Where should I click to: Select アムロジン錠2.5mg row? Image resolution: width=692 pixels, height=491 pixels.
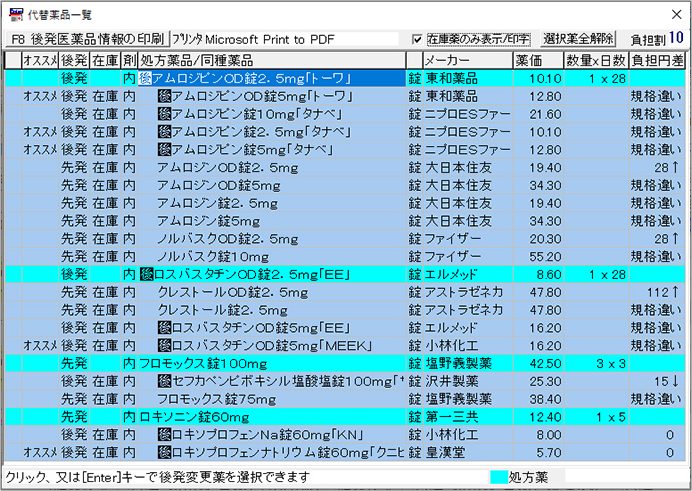345,203
